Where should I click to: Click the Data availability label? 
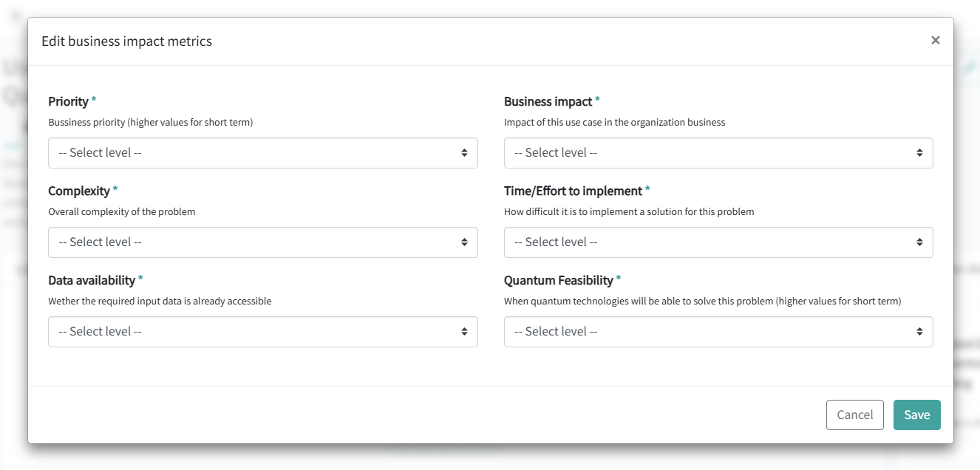(92, 280)
